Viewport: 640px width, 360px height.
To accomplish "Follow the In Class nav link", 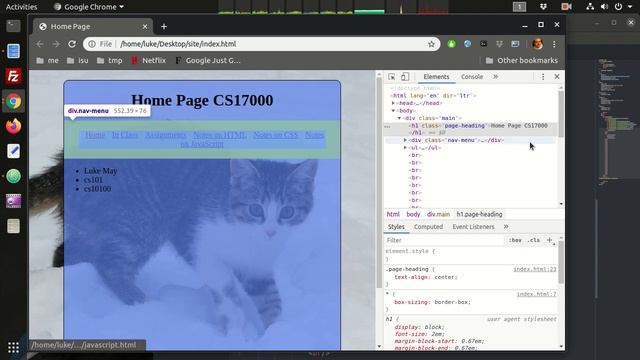I will click(x=125, y=135).
